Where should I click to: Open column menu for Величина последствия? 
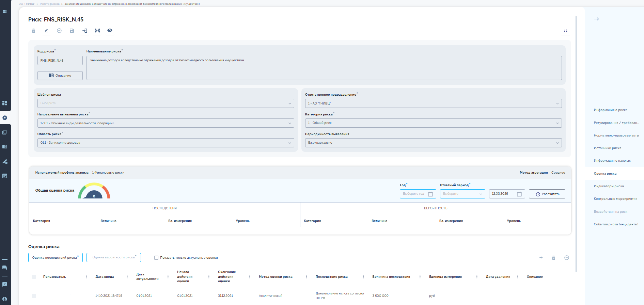coord(420,277)
